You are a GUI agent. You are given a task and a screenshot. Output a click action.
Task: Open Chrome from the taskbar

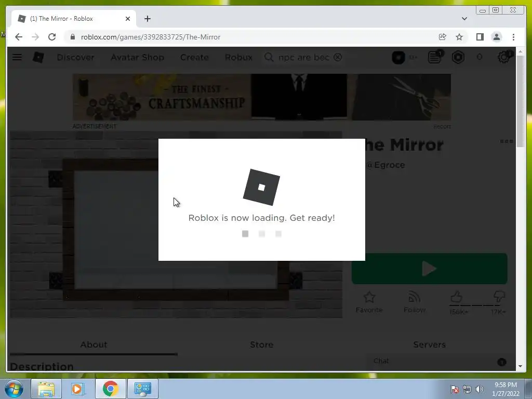[x=110, y=389]
